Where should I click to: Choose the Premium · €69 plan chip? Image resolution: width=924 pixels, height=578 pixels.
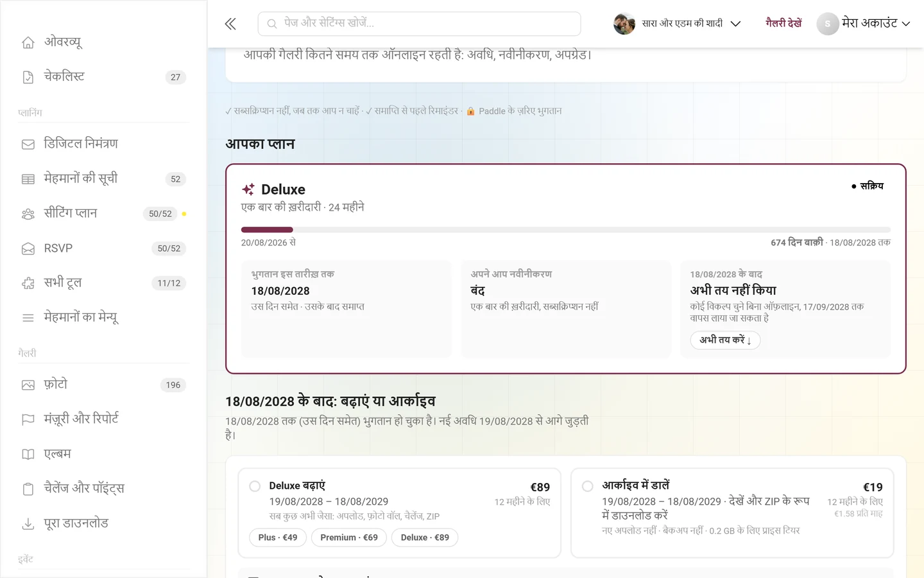[349, 538]
